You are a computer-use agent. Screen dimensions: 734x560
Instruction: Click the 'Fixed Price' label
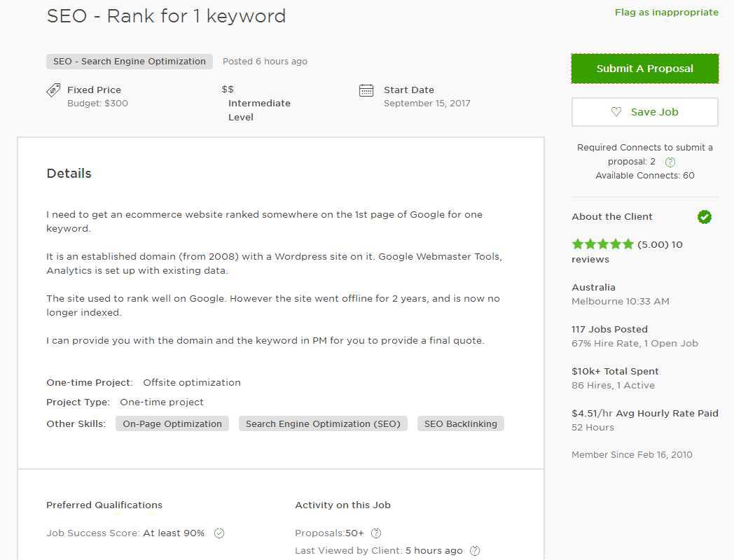[x=94, y=90]
